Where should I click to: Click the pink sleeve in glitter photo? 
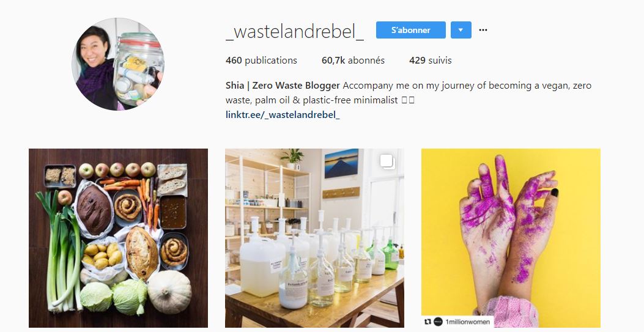[508, 312]
